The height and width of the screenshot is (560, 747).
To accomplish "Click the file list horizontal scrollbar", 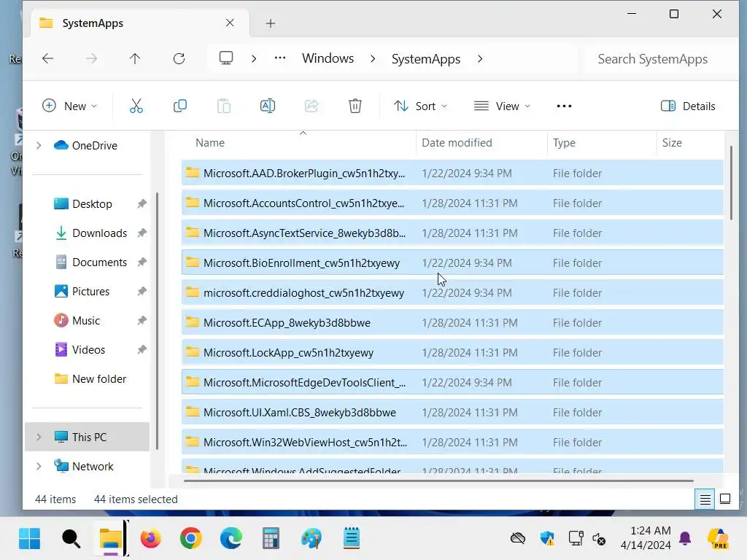I will click(438, 481).
